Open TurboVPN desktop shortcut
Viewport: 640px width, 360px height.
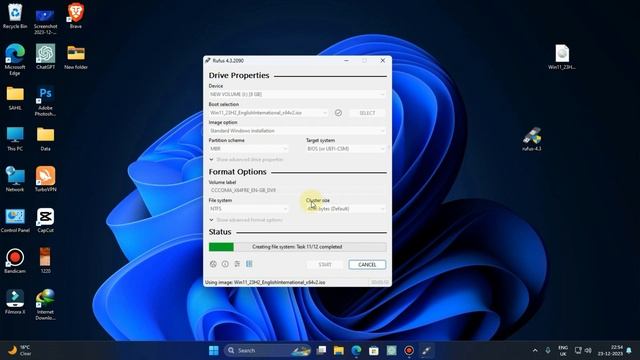click(x=45, y=180)
